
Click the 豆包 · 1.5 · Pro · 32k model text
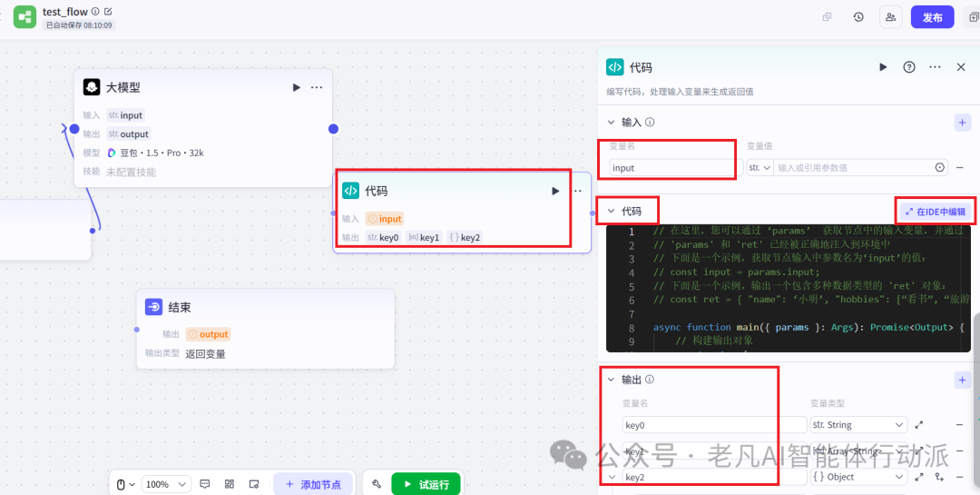click(162, 153)
